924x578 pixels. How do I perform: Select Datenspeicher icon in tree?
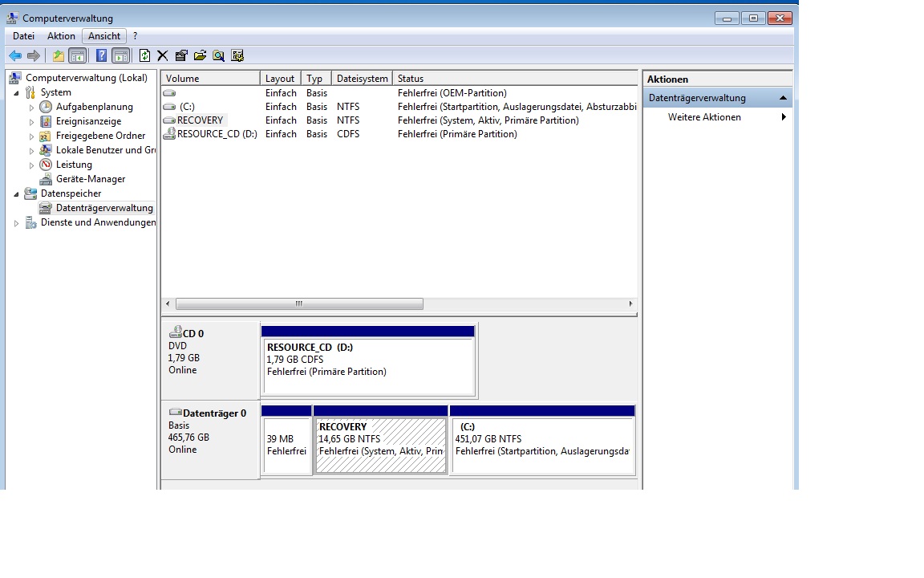pyautogui.click(x=30, y=193)
